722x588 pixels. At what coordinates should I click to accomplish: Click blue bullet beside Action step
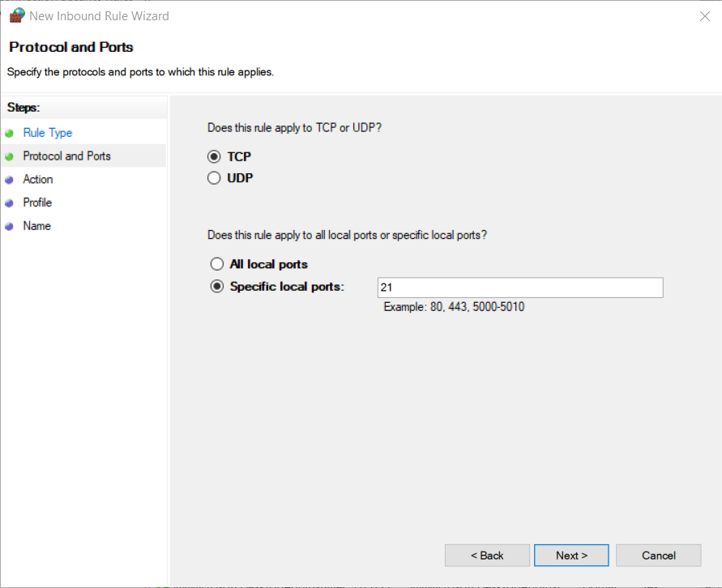(x=9, y=180)
